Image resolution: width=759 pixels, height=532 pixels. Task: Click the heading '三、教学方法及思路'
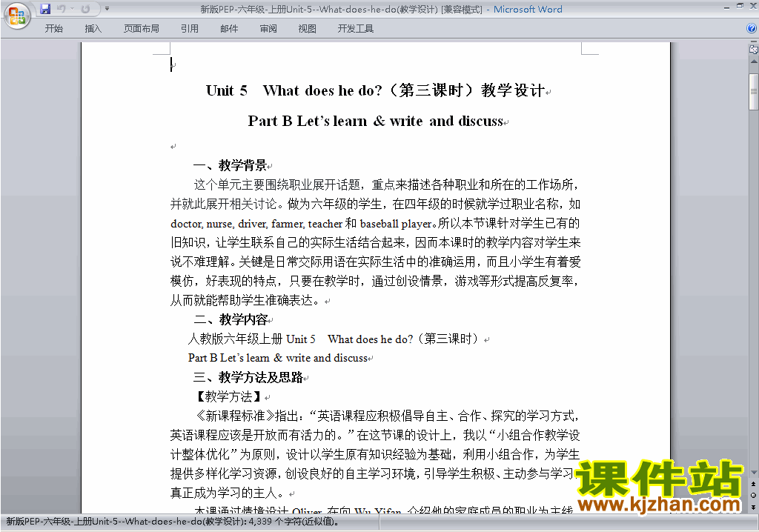click(x=248, y=378)
